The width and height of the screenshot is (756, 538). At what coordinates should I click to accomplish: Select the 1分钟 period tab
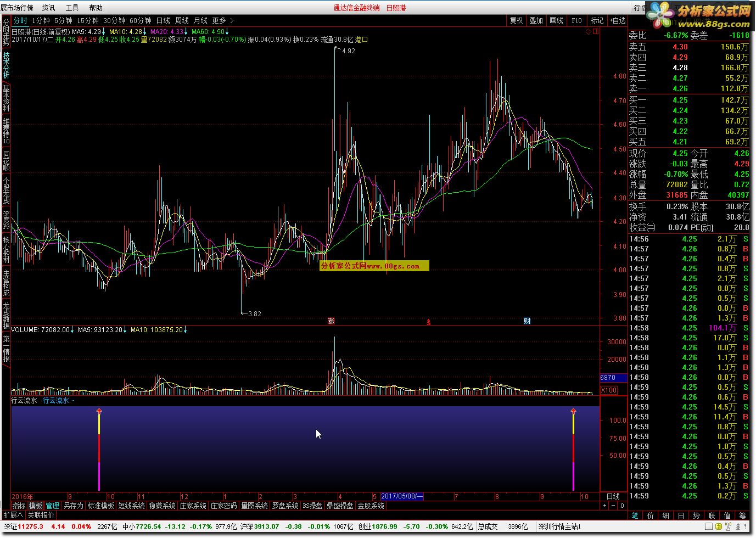tap(41, 20)
